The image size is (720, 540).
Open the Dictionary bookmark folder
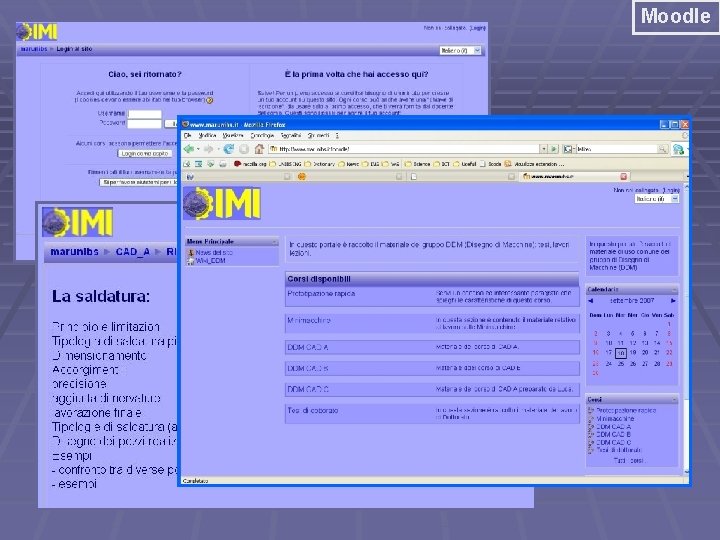(319, 164)
